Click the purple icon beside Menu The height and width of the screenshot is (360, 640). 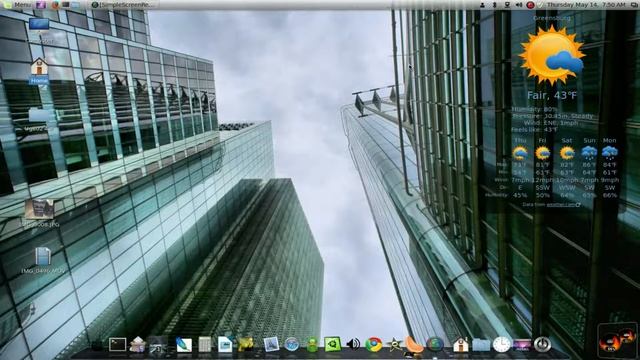[41, 5]
